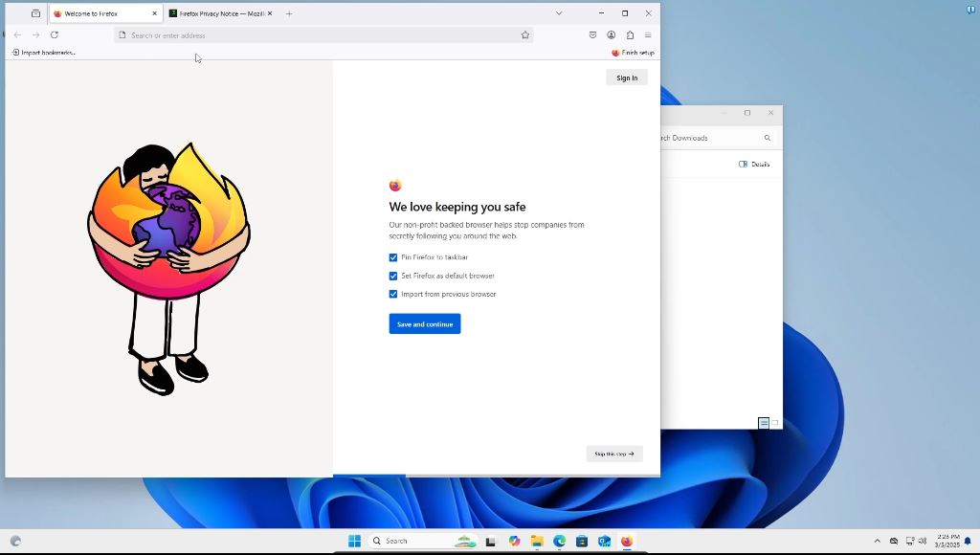Open the clock and date display
The height and width of the screenshot is (555, 980).
tap(947, 542)
